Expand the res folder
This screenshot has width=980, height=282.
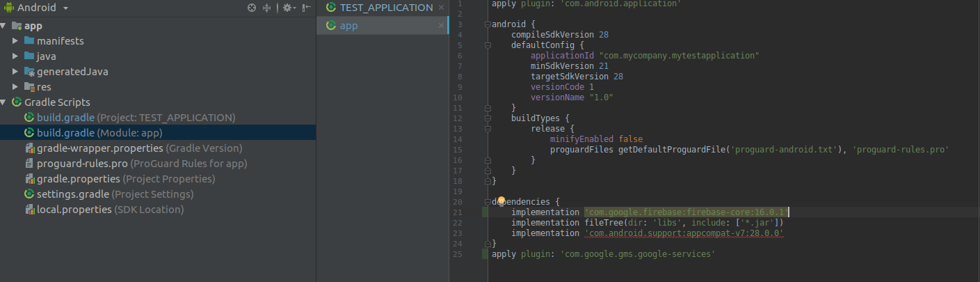coord(16,87)
